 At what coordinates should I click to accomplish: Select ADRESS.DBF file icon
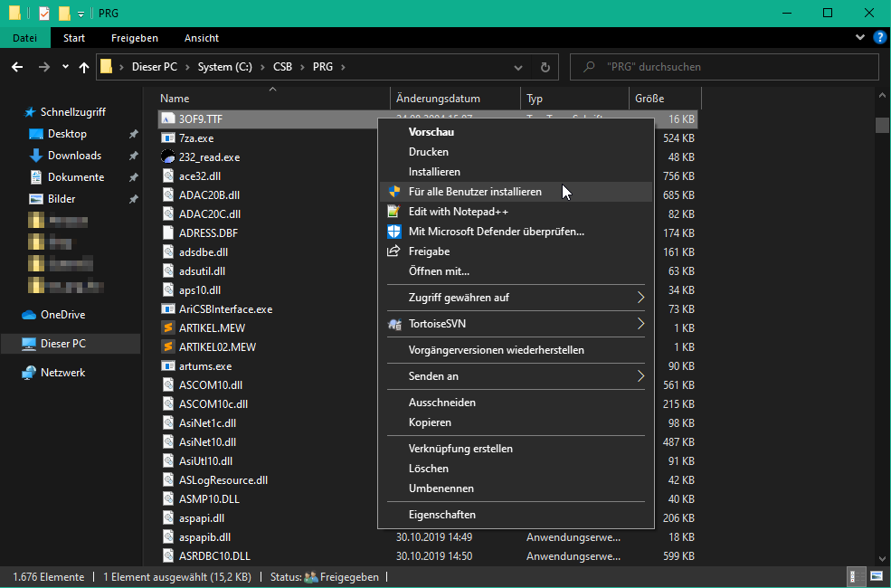click(x=167, y=232)
